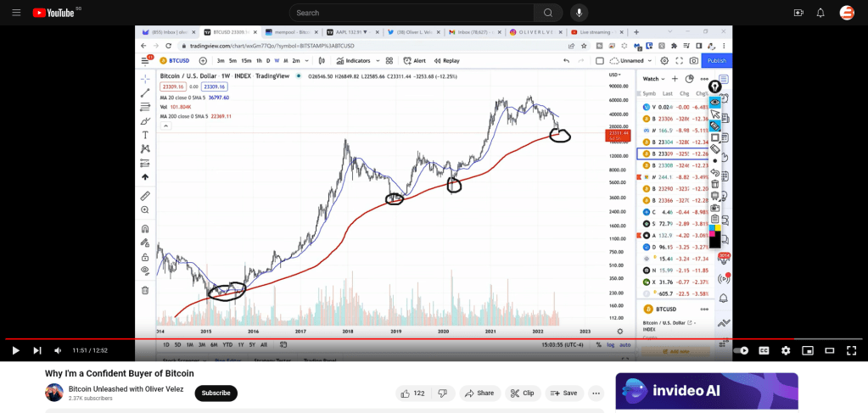The width and height of the screenshot is (868, 413).
Task: Dislike this video
Action: coord(442,393)
